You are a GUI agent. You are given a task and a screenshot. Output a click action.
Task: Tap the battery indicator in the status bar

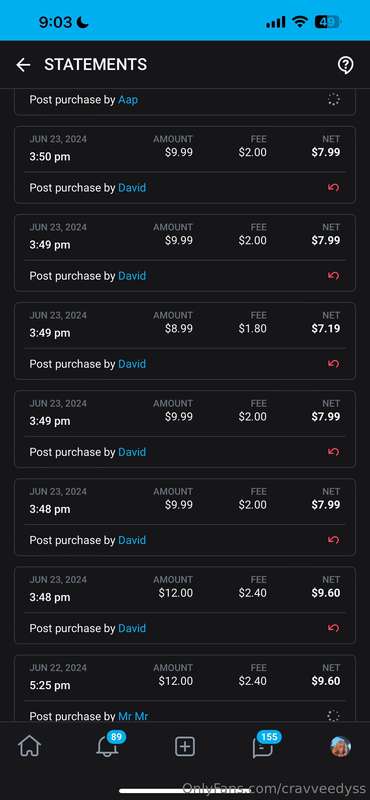click(328, 22)
